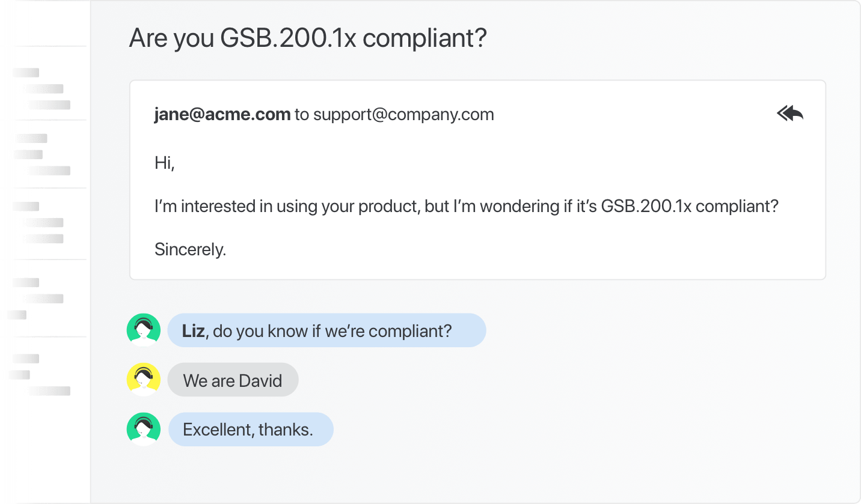The height and width of the screenshot is (504, 861).
Task: Click the reply-all arrow icon
Action: click(x=790, y=114)
